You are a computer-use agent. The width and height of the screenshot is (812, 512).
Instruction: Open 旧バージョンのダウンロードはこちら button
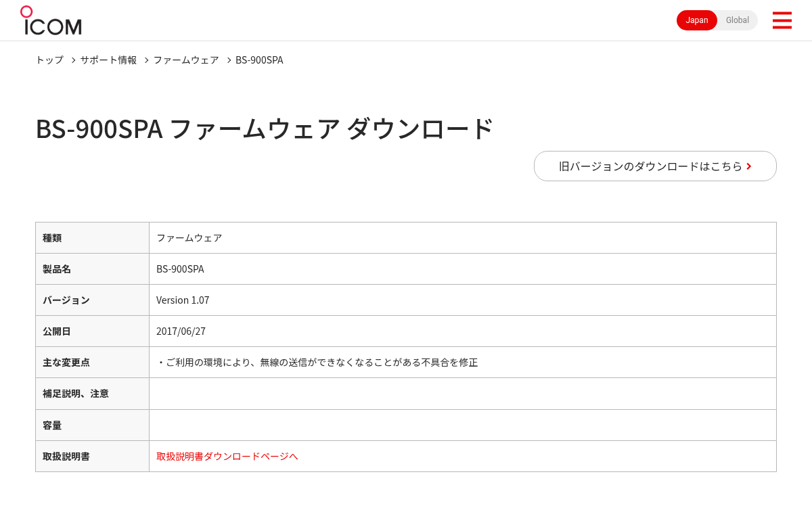click(x=655, y=166)
